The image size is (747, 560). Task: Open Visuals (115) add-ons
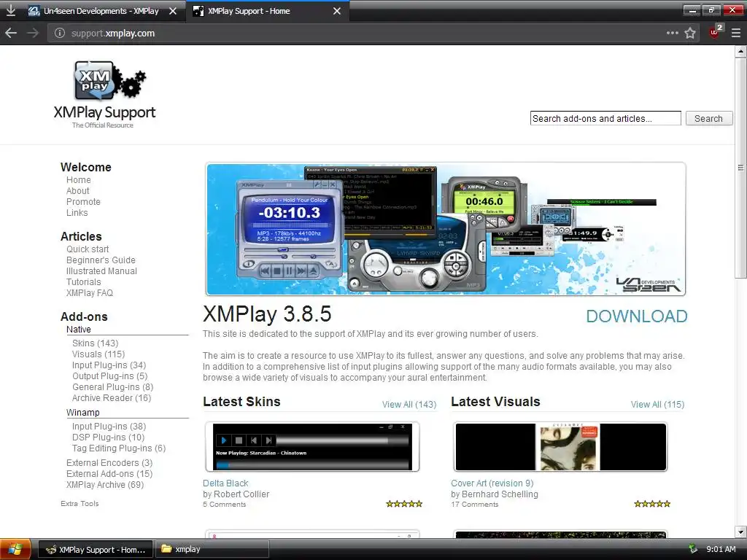98,354
